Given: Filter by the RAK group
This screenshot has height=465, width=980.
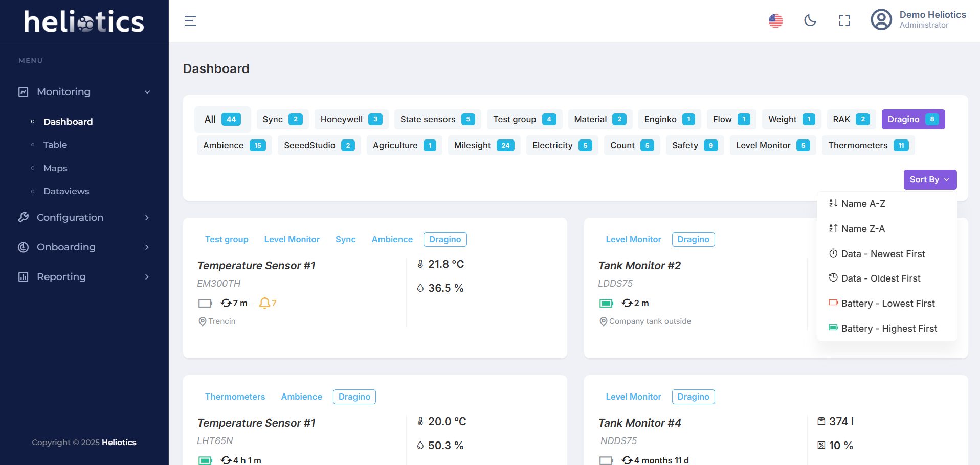Looking at the screenshot, I should click(851, 119).
